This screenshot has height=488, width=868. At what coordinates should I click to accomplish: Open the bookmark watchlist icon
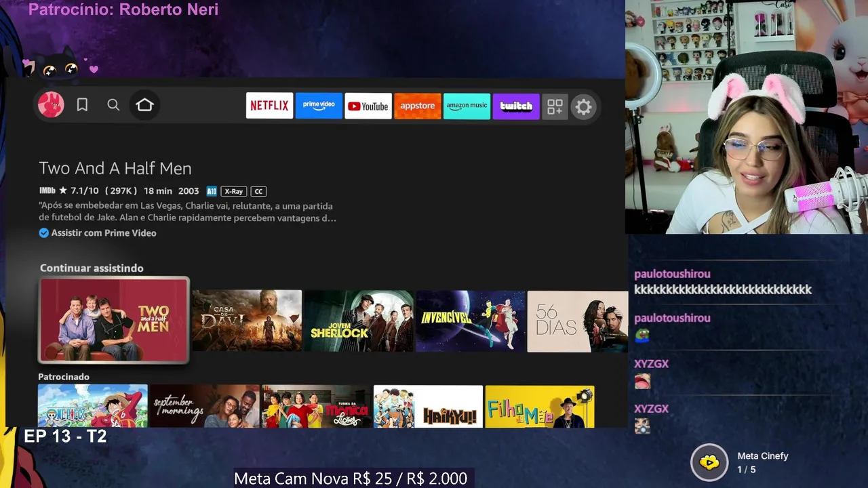[82, 105]
